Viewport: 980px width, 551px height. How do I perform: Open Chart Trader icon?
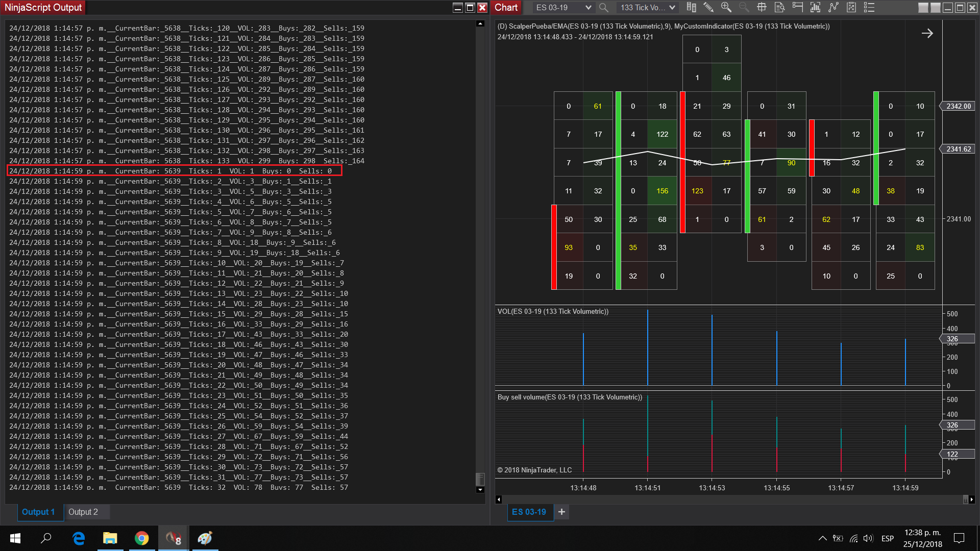797,8
